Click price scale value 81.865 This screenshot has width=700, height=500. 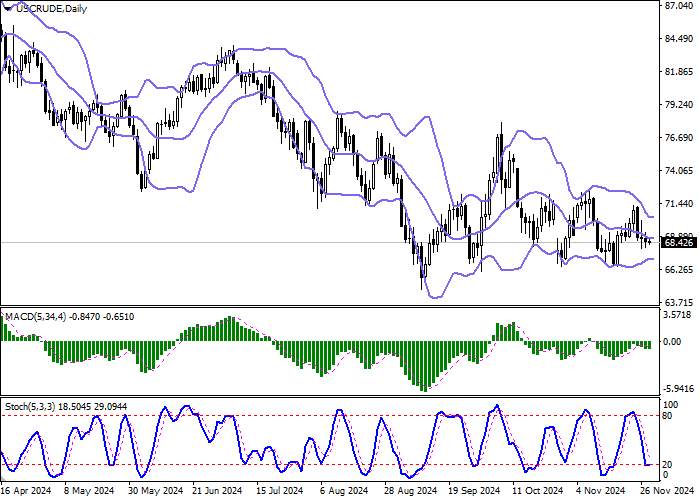tap(679, 72)
